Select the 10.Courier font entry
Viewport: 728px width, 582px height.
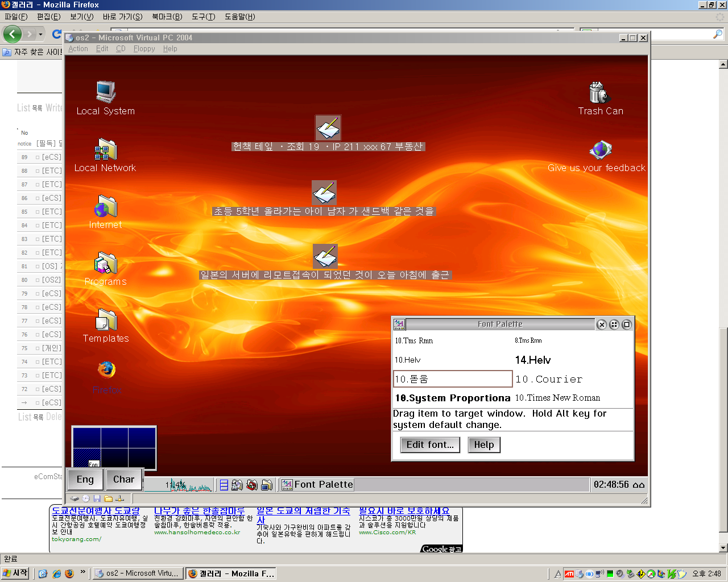coord(549,379)
